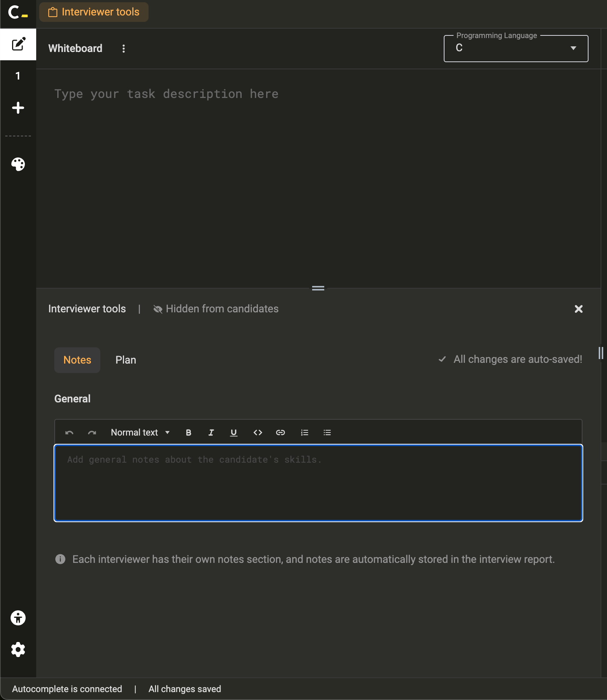Click the whiteboard edit icon in sidebar
Screen dimensions: 607x700
tap(18, 44)
